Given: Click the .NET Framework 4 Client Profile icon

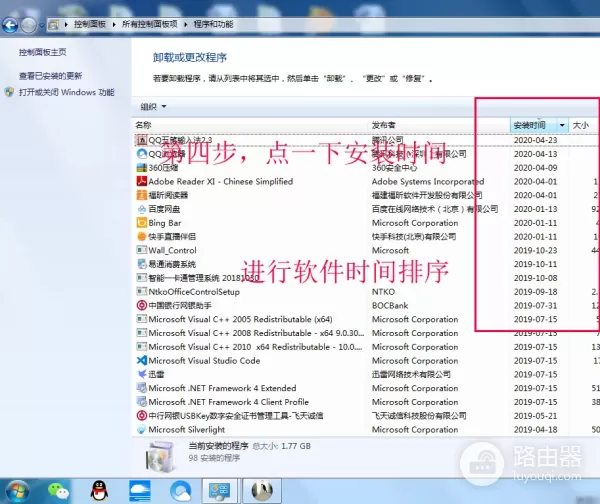Looking at the screenshot, I should point(142,402).
